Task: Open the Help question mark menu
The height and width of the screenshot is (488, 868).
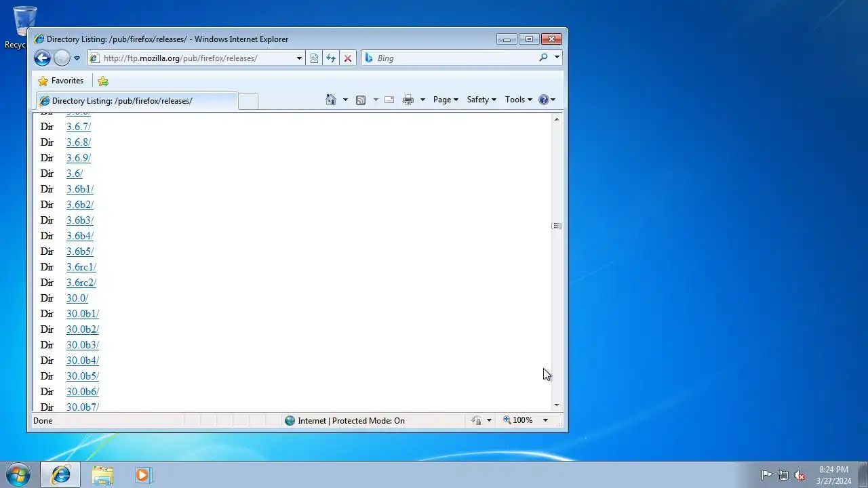Action: pos(547,100)
